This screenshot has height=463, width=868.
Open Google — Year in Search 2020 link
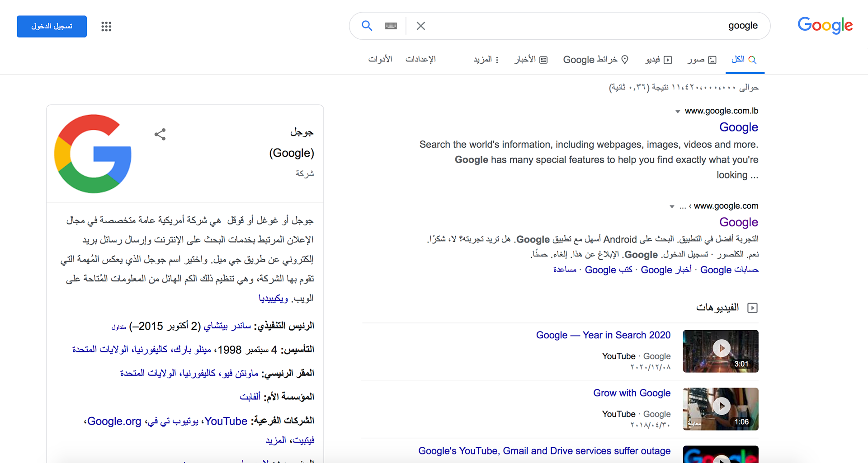603,335
